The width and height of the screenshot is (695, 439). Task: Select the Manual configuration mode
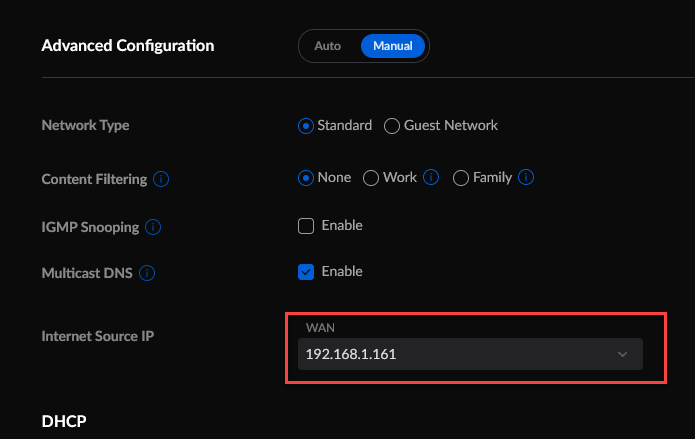coord(393,46)
